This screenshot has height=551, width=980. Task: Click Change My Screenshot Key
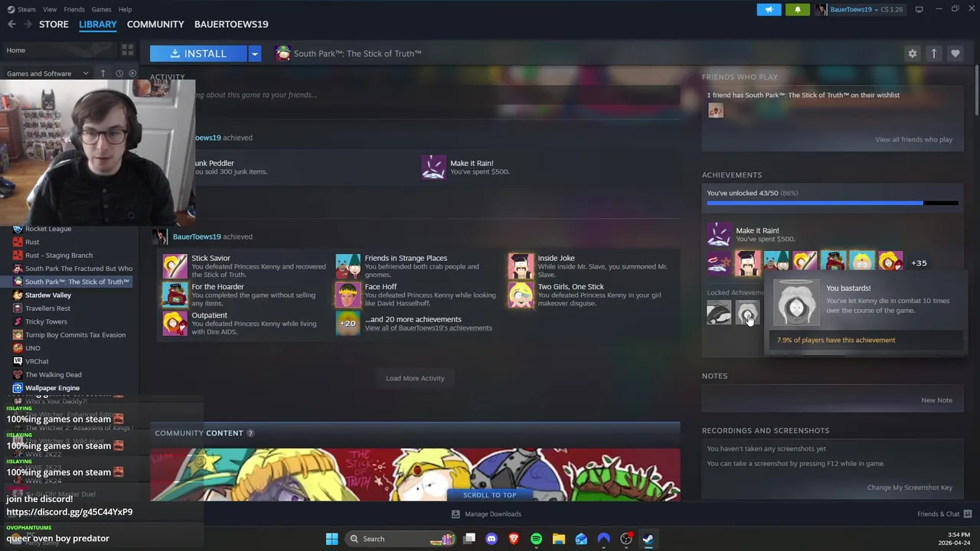click(x=910, y=487)
